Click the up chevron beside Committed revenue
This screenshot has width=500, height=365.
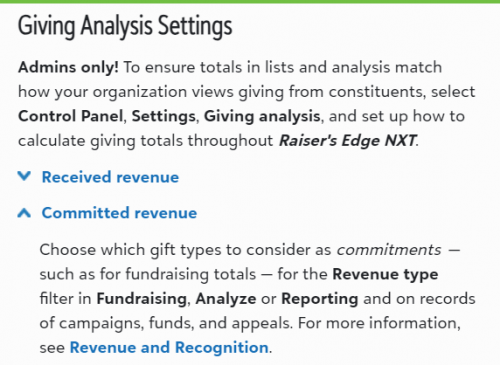(24, 212)
